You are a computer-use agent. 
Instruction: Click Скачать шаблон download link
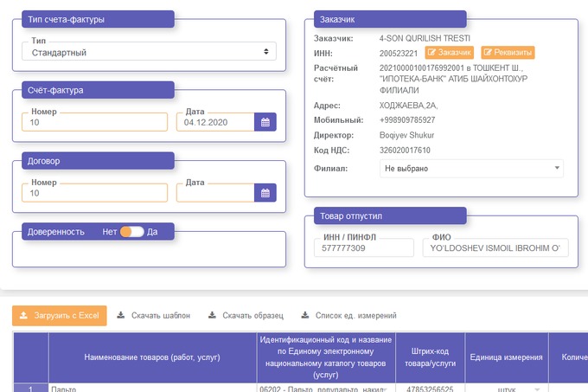153,316
